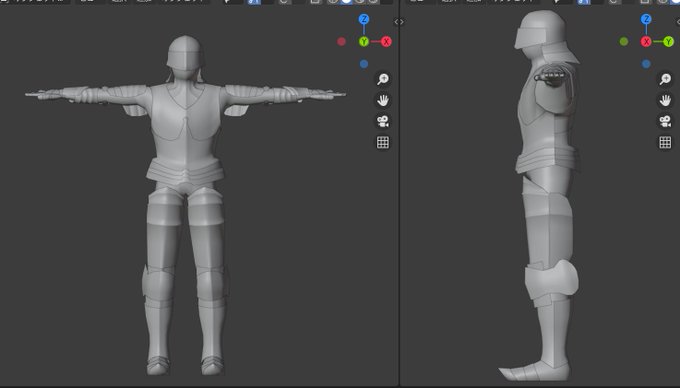Click the red X axis in side-view gizmo
Viewport: 680px width, 388px height.
(x=646, y=42)
